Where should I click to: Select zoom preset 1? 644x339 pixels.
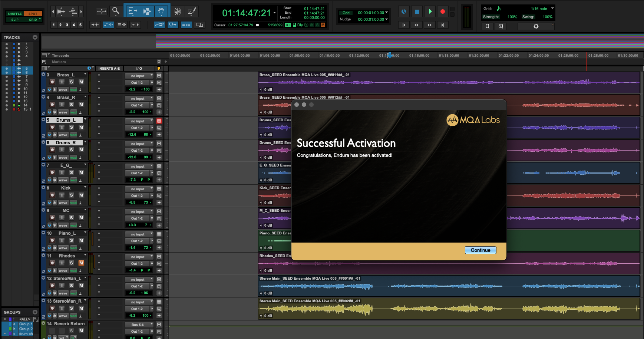(54, 25)
